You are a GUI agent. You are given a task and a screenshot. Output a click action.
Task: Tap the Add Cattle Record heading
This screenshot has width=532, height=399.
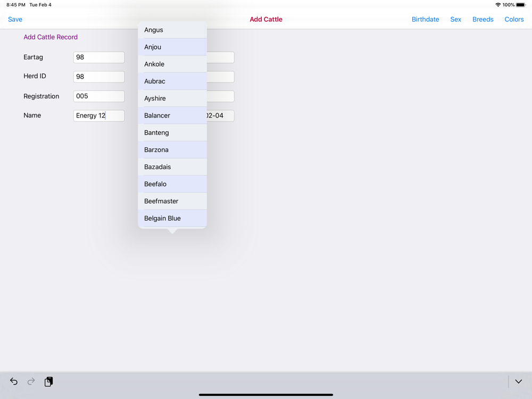(x=51, y=37)
